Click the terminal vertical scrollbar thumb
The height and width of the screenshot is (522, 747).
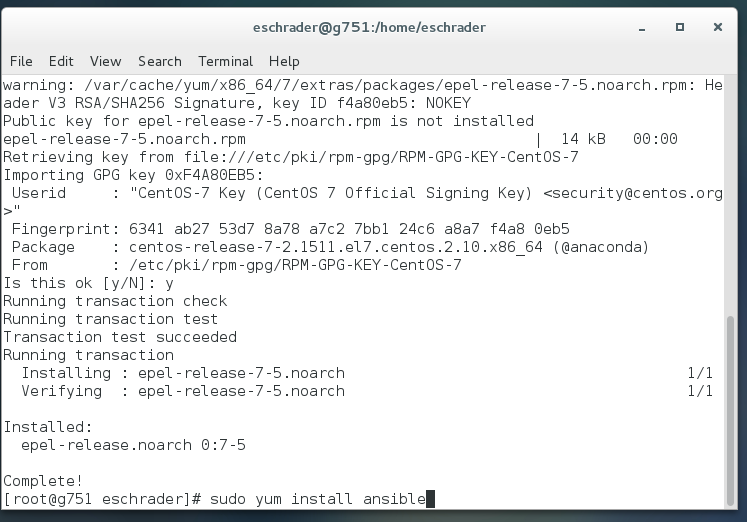pos(730,411)
